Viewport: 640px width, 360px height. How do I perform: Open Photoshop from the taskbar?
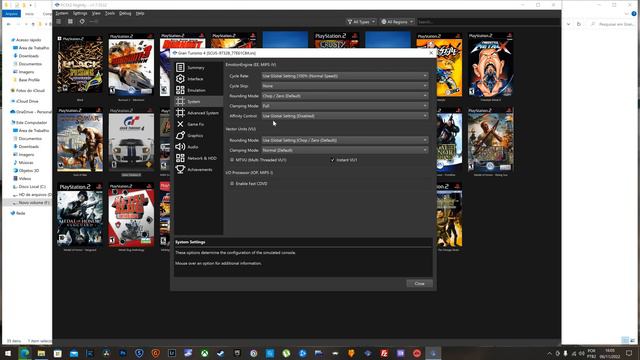[122, 353]
